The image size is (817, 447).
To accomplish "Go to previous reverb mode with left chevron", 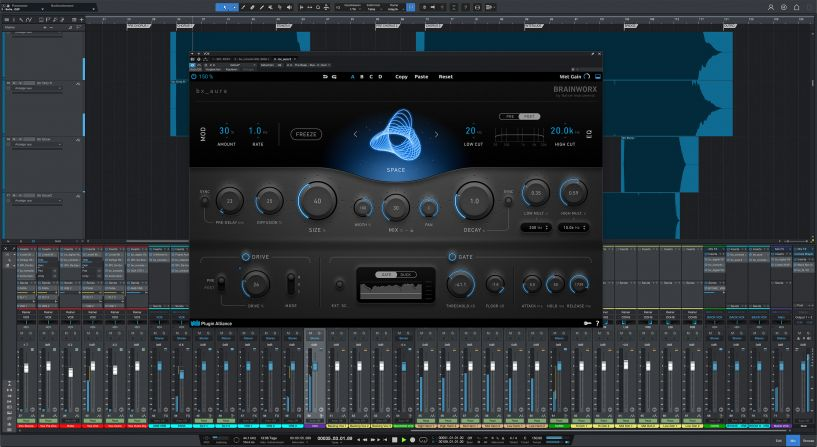I will point(356,134).
